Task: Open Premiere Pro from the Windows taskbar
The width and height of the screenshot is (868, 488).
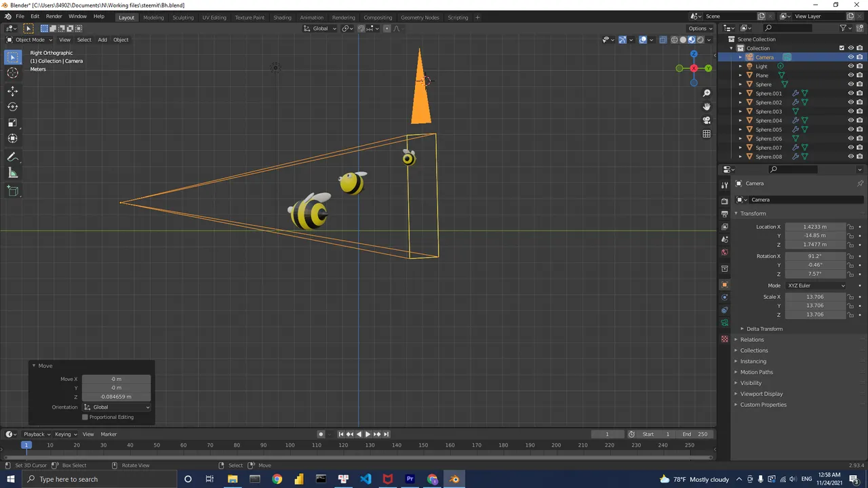Action: tap(410, 479)
